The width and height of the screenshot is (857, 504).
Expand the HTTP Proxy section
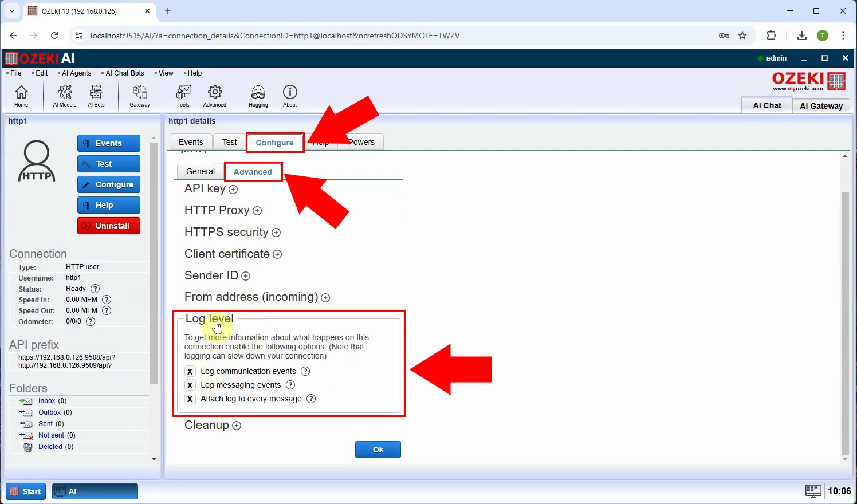pyautogui.click(x=257, y=211)
